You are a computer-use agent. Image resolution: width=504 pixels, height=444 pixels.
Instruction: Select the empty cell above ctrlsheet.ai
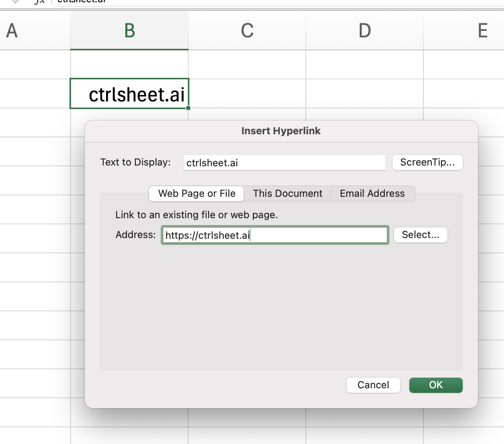[x=129, y=65]
